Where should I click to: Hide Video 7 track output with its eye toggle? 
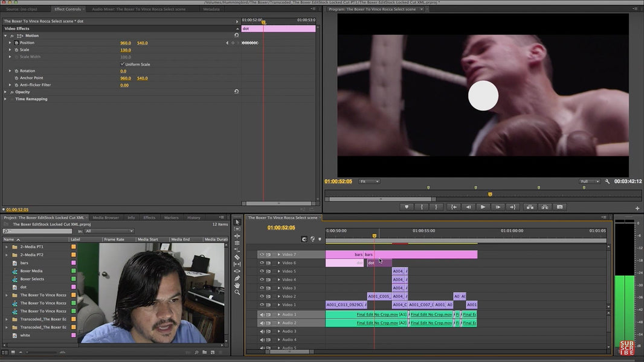tap(262, 254)
